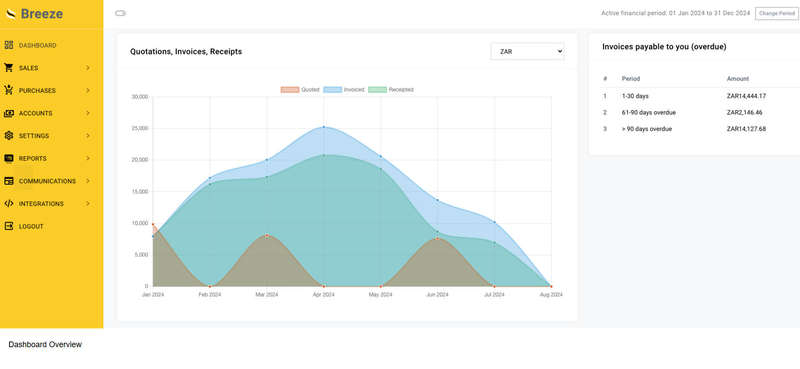Click the Logout exit icon

pos(9,226)
